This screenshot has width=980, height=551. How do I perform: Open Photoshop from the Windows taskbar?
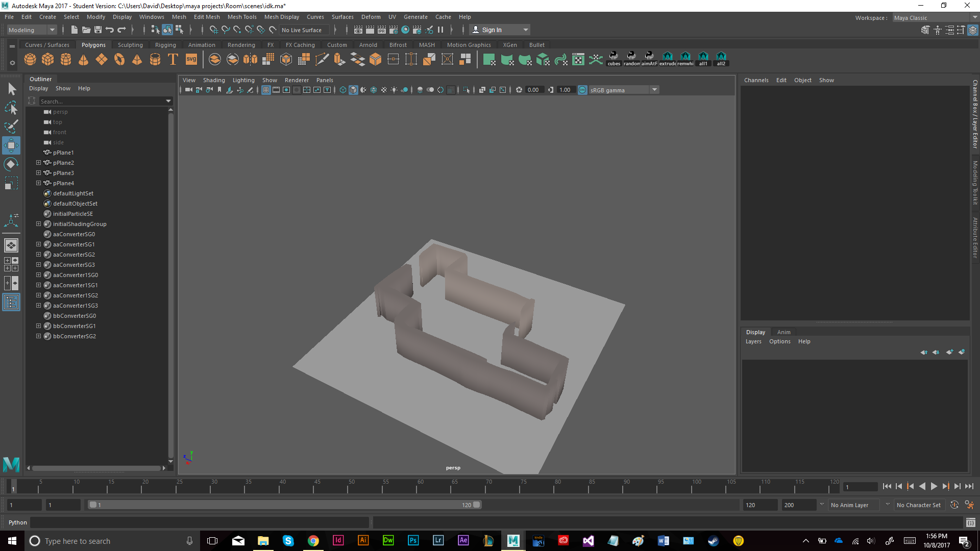coord(413,541)
